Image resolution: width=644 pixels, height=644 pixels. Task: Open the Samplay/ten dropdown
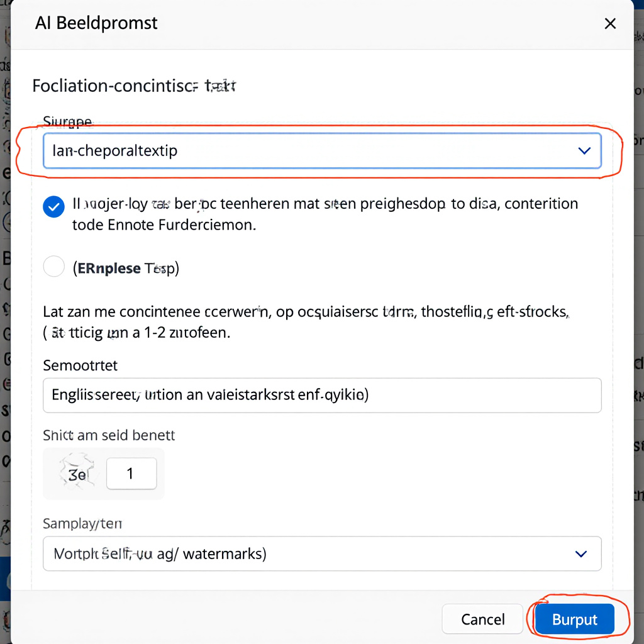pyautogui.click(x=322, y=553)
